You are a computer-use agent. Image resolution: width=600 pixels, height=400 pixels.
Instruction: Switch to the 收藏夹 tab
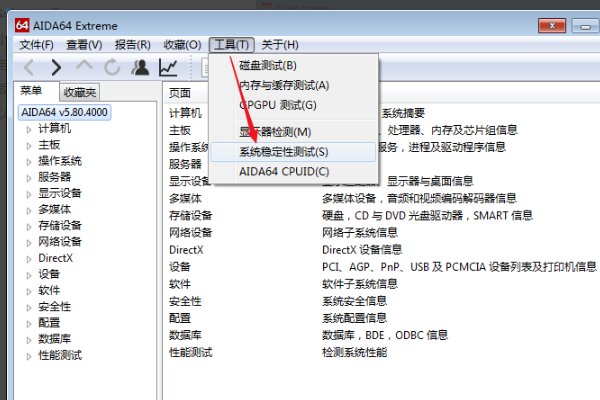(80, 92)
